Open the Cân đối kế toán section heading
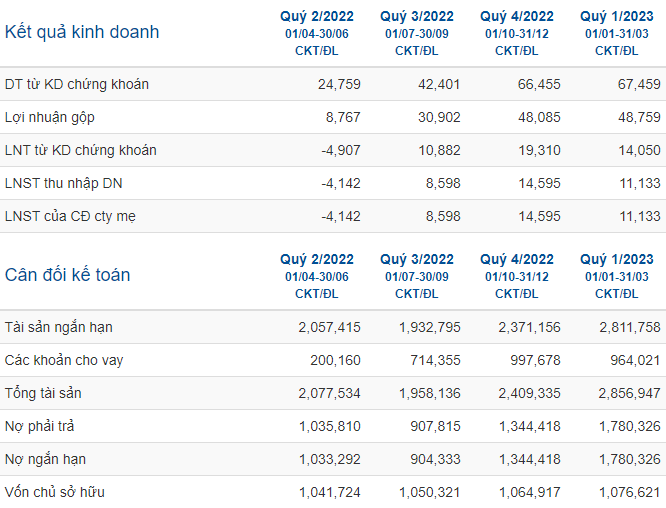 [68, 275]
